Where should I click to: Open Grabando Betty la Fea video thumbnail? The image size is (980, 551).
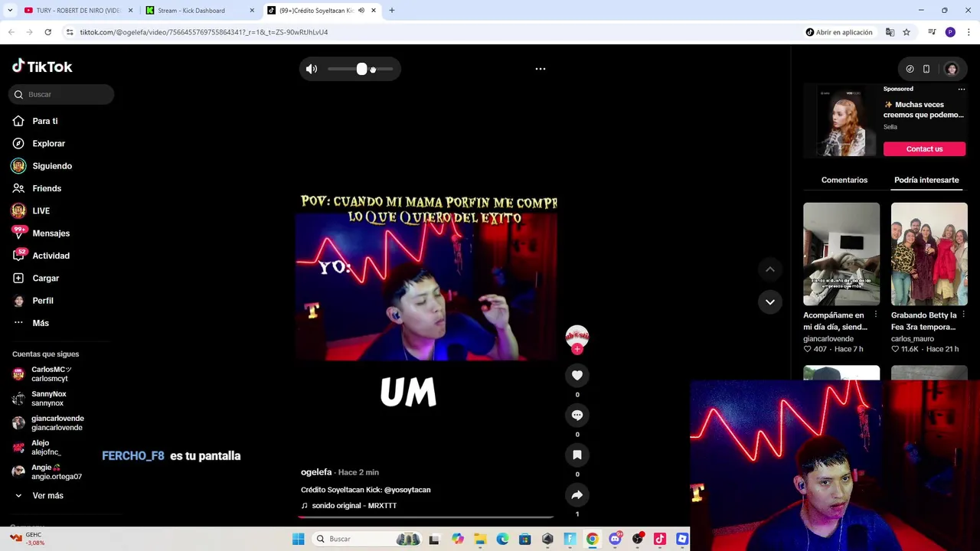(x=929, y=254)
